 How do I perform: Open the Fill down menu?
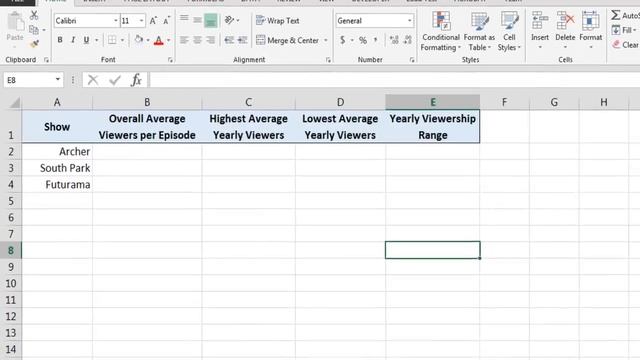coord(624,30)
